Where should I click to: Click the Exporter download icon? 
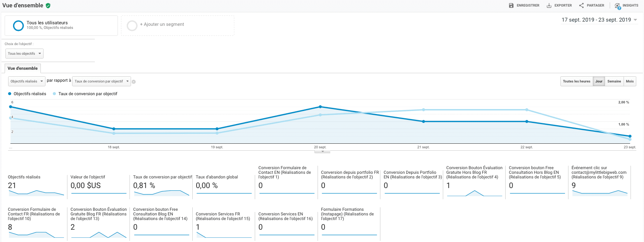click(549, 5)
